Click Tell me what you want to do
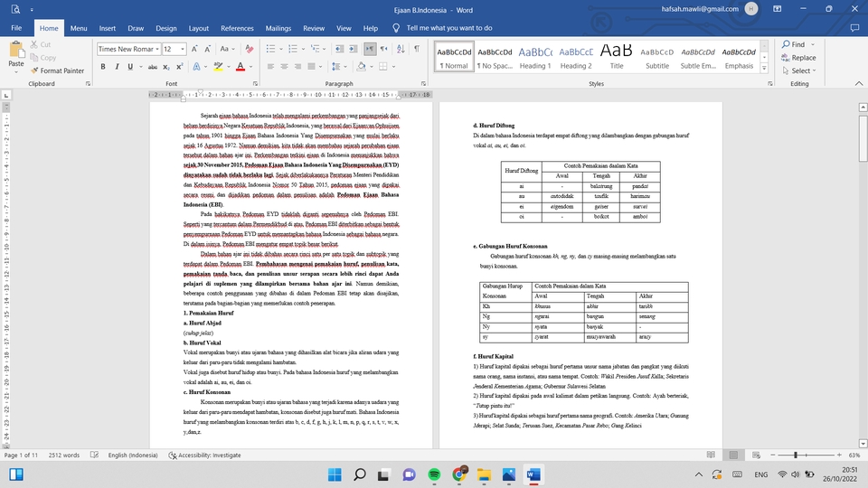 449,28
